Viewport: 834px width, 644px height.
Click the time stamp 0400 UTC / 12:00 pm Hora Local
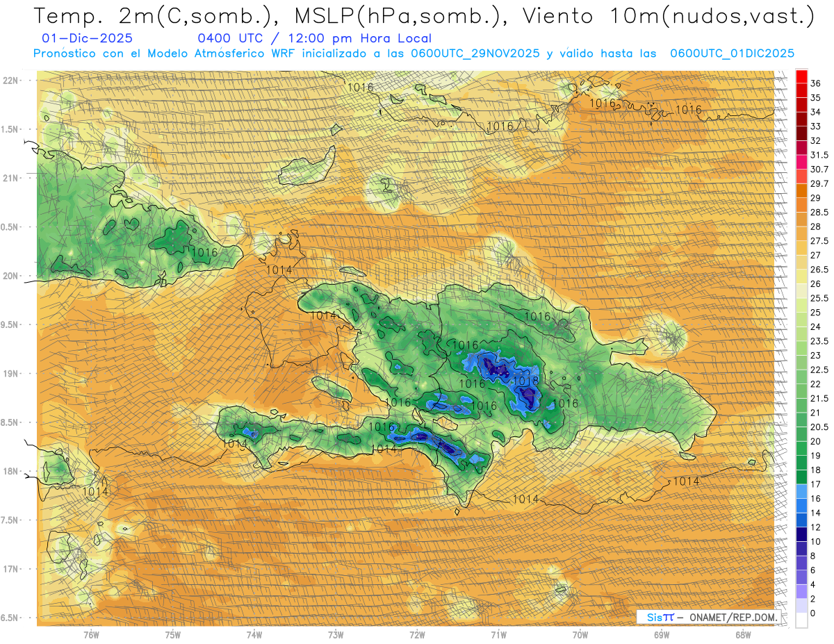314,39
